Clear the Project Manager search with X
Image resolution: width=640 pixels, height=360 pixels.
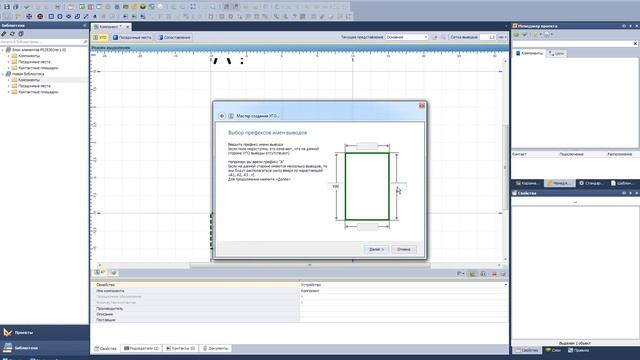(x=635, y=44)
